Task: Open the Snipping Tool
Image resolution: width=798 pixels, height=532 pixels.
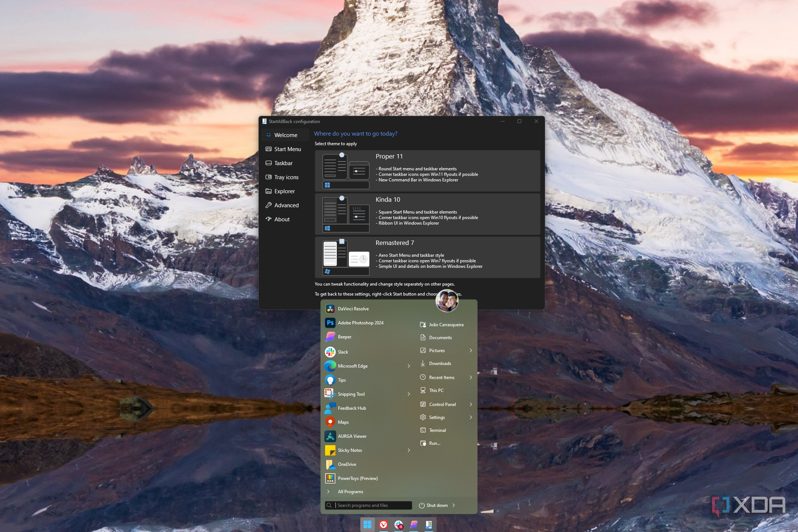Action: [351, 394]
